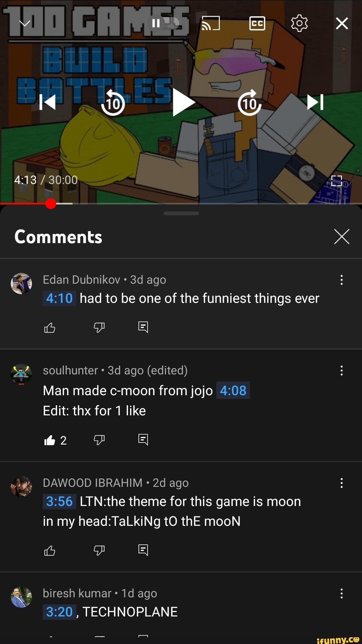The image size is (362, 644).
Task: Open options menu on biresh kumar's comment
Action: coord(342,594)
